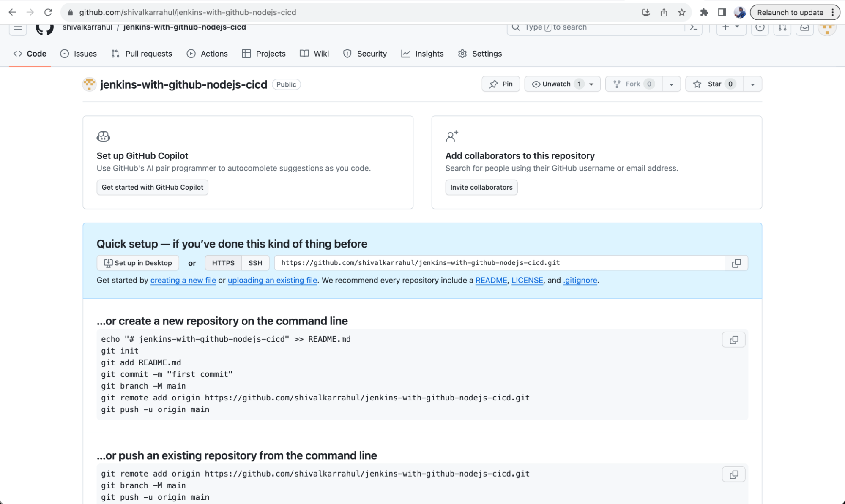
Task: Star this repository
Action: pos(714,84)
